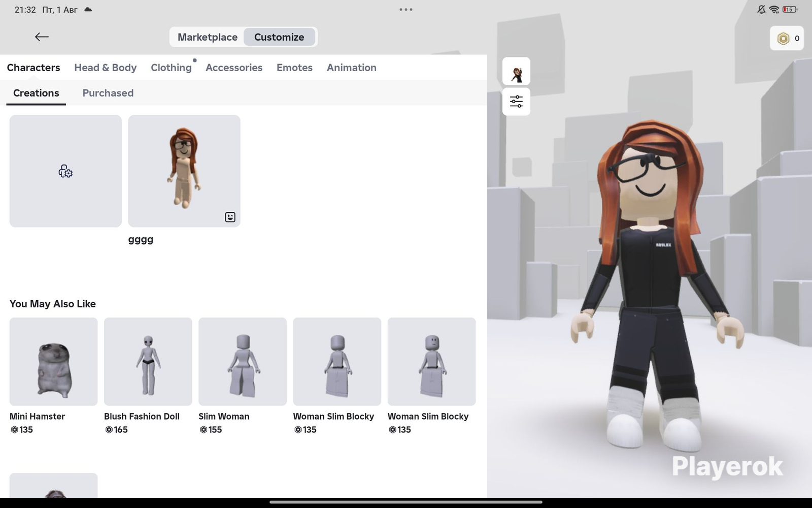812x508 pixels.
Task: Tap the "You May Also Like" heading
Action: point(53,304)
